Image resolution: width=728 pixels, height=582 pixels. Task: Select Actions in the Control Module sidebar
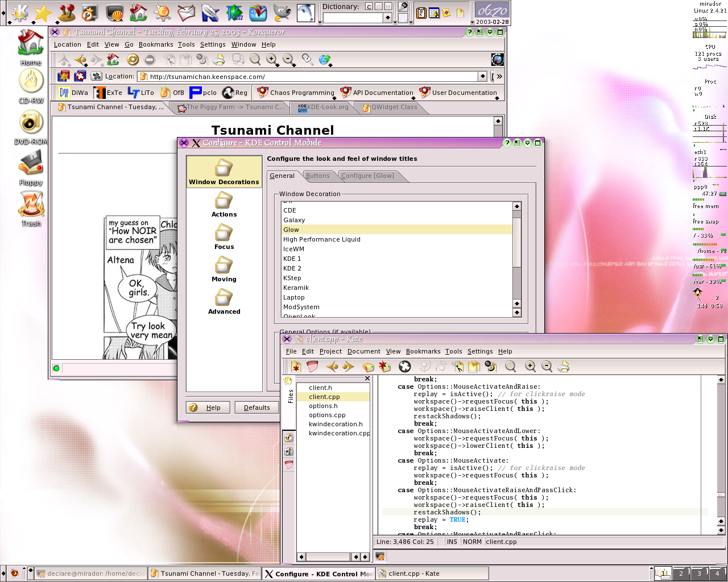224,205
